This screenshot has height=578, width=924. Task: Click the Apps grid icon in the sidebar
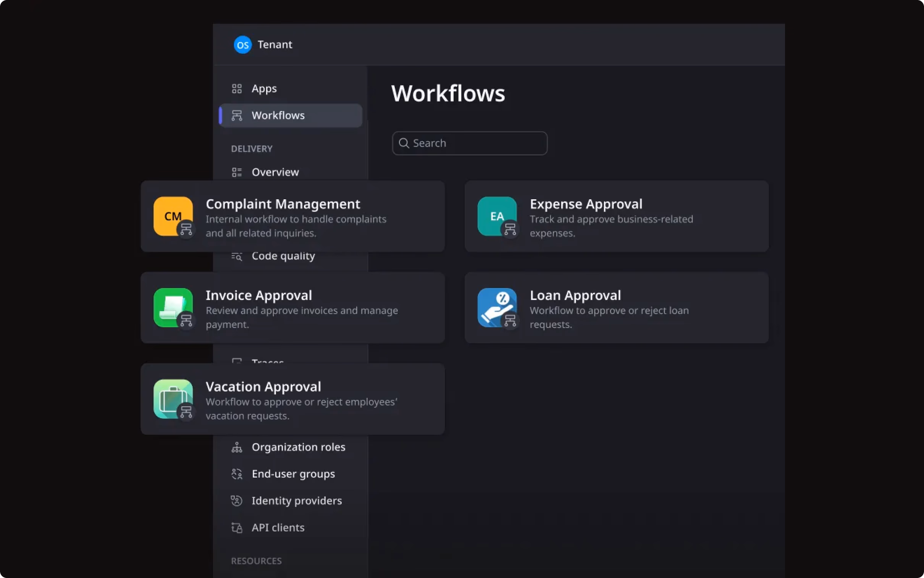(237, 88)
